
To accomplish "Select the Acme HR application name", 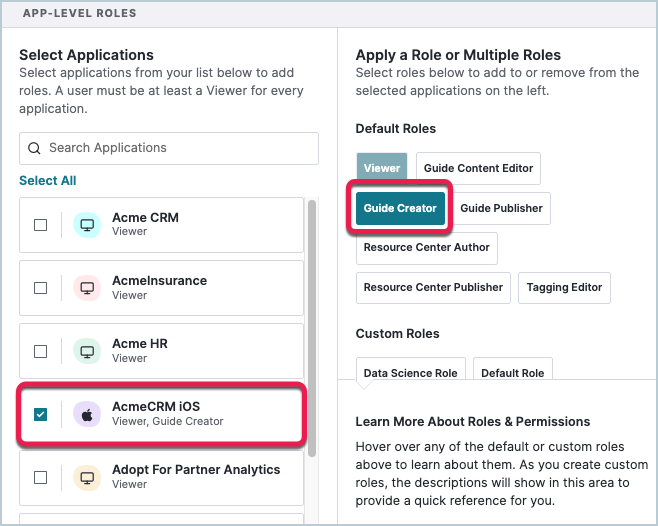I will [x=140, y=343].
